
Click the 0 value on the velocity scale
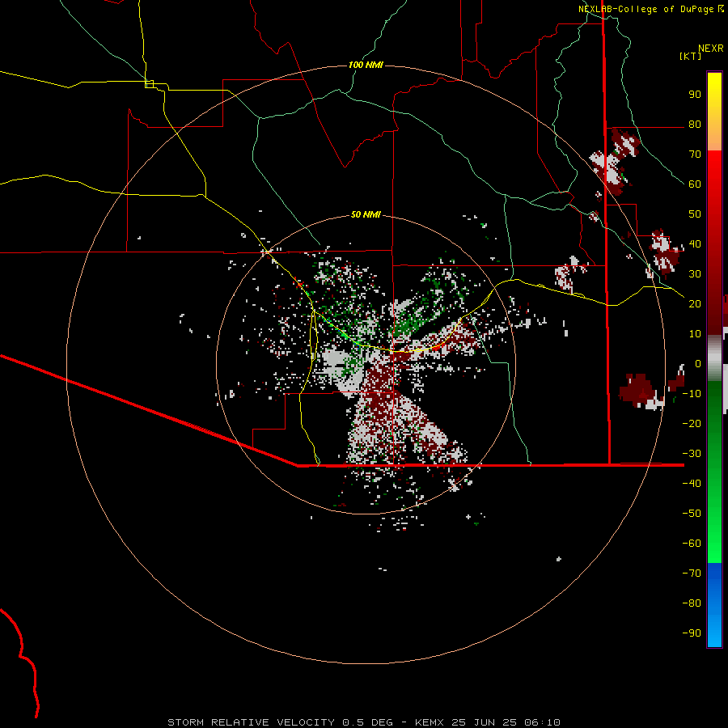click(x=698, y=363)
